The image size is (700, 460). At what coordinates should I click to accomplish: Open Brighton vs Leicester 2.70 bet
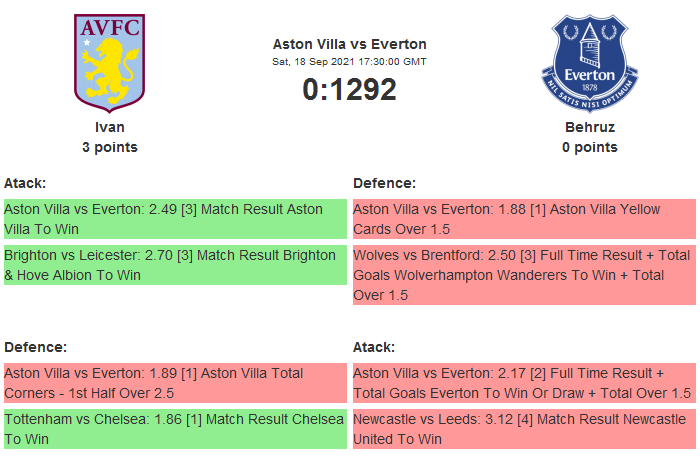pos(175,265)
